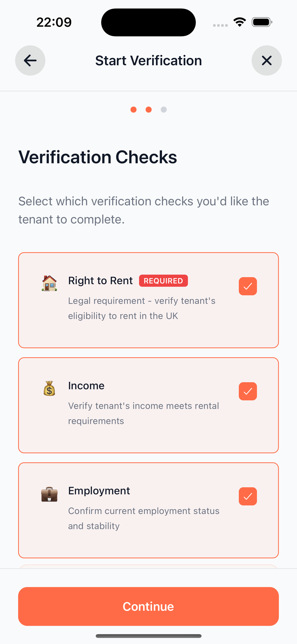Image resolution: width=297 pixels, height=644 pixels.
Task: Select the second progress dot
Action: coord(149,110)
